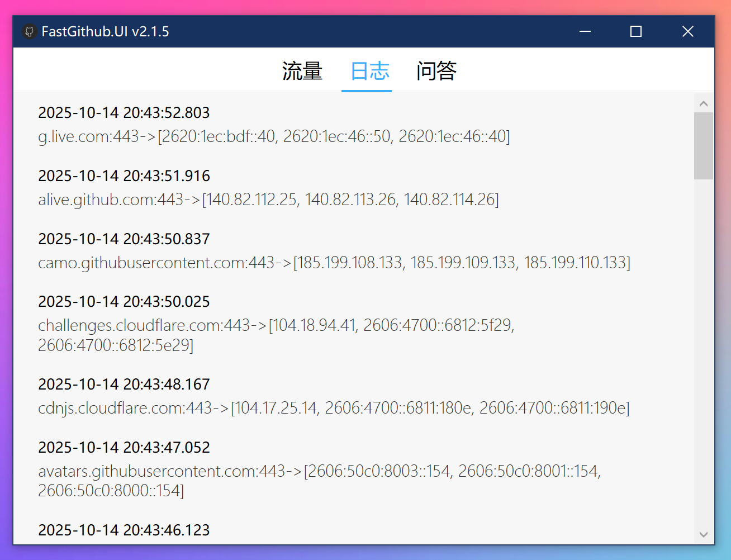Click the FastGithub.UI v2.1.5 title text
Viewport: 731px width, 560px height.
[x=105, y=32]
